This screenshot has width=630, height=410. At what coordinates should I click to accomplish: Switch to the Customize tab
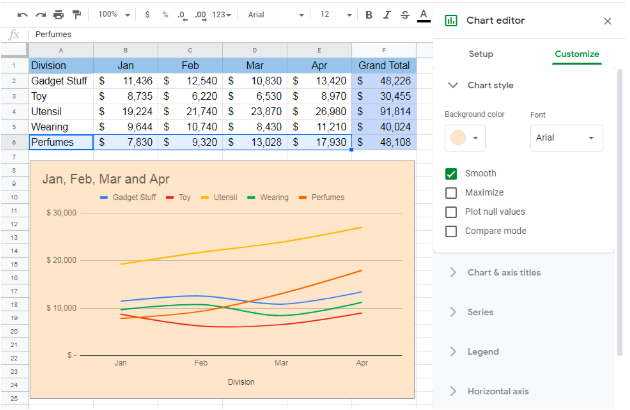pos(577,54)
